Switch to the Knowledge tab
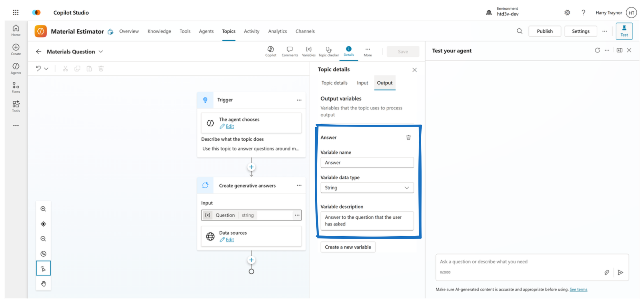 pos(159,31)
